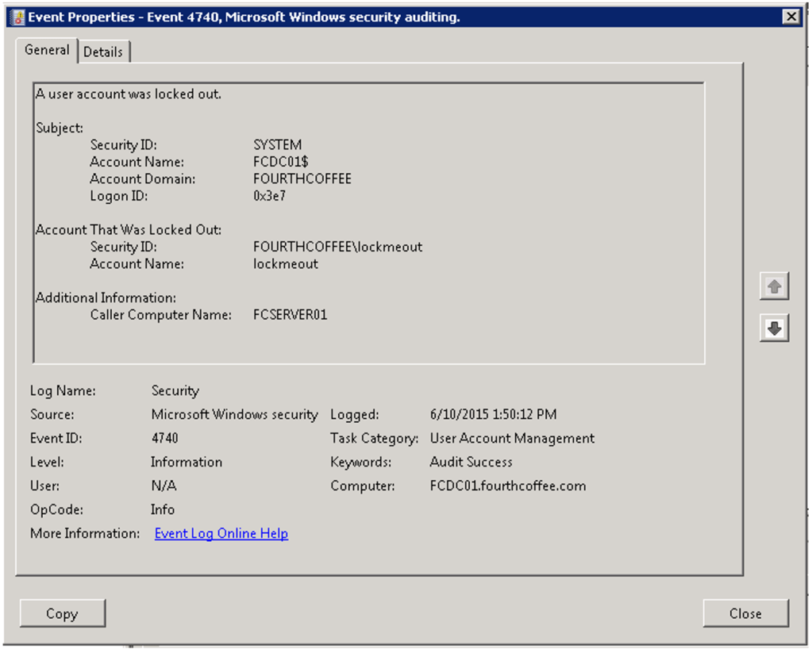The width and height of the screenshot is (812, 649).
Task: Click the Security ID FOURTHCOFFEE\lockmeout value
Action: [337, 247]
